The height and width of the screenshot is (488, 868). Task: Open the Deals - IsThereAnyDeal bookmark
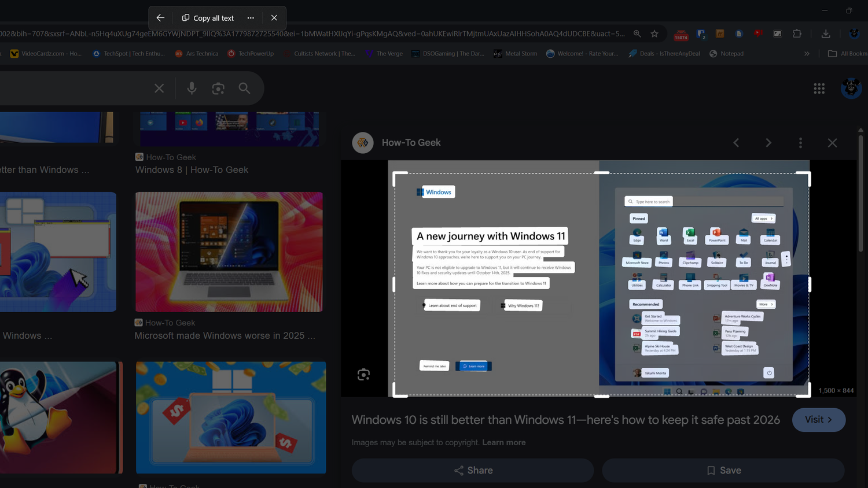point(664,53)
